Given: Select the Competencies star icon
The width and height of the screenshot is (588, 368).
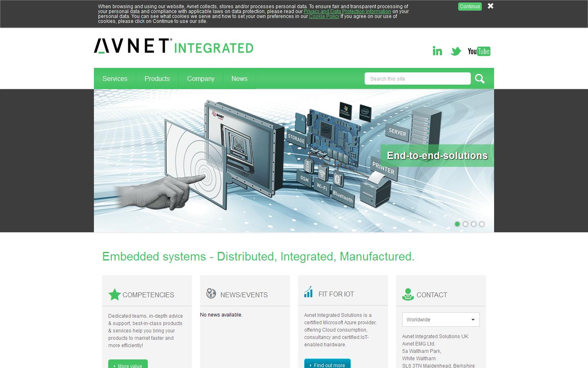Looking at the screenshot, I should click(x=115, y=294).
